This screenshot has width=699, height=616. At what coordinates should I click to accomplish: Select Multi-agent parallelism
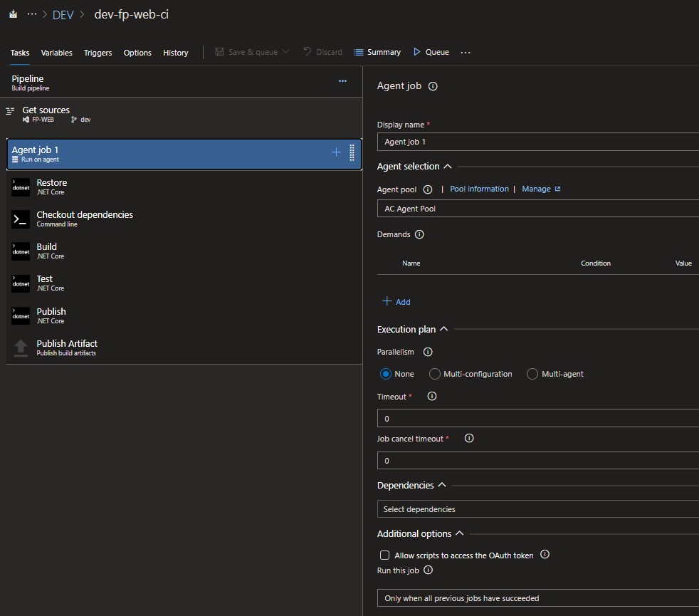[x=532, y=374]
